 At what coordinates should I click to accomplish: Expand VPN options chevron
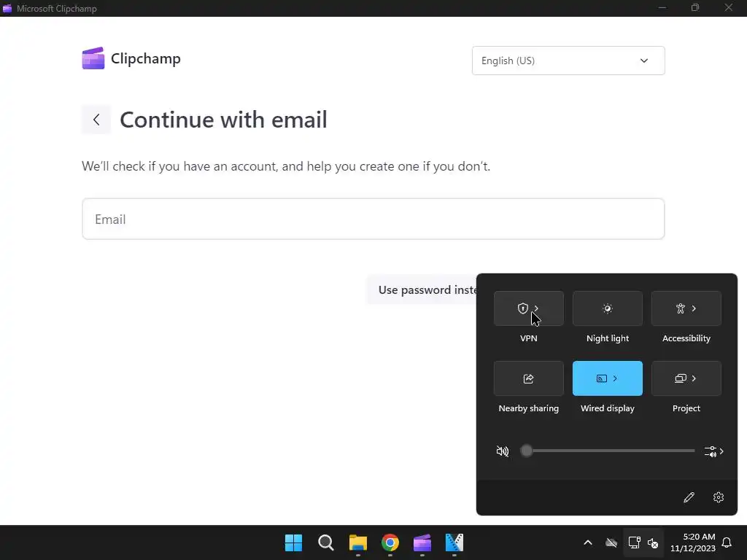pos(536,308)
